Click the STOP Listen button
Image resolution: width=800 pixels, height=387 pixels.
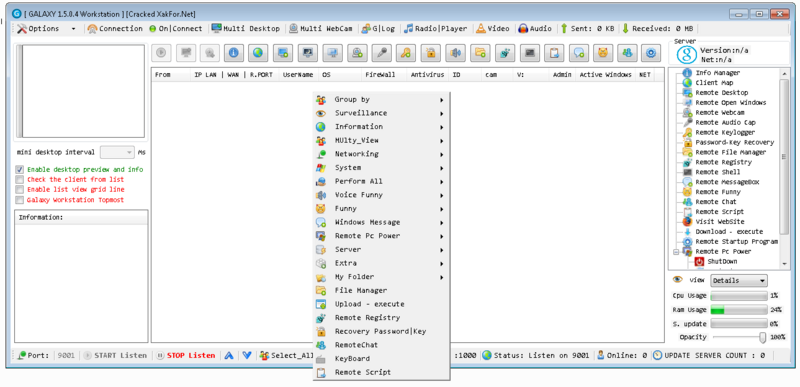(186, 355)
